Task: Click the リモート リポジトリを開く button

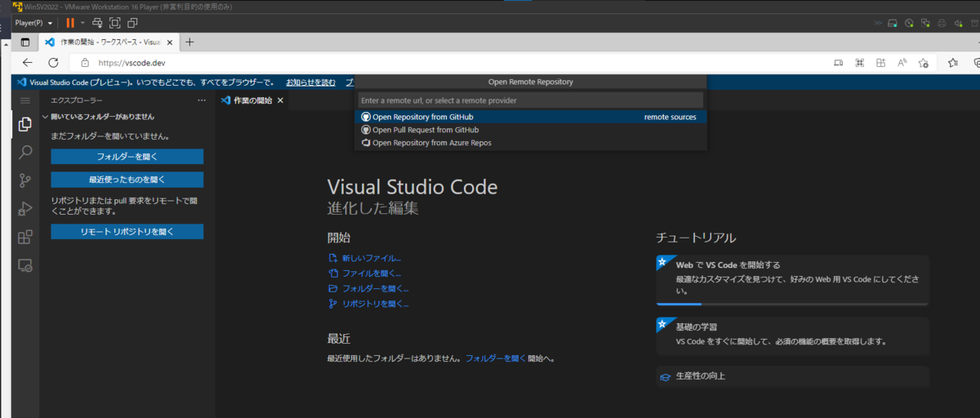Action: point(127,232)
